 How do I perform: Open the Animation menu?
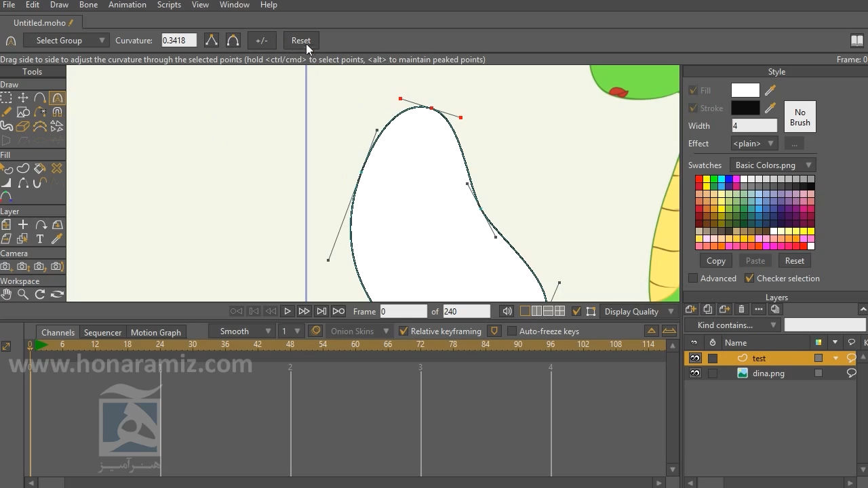pos(127,5)
